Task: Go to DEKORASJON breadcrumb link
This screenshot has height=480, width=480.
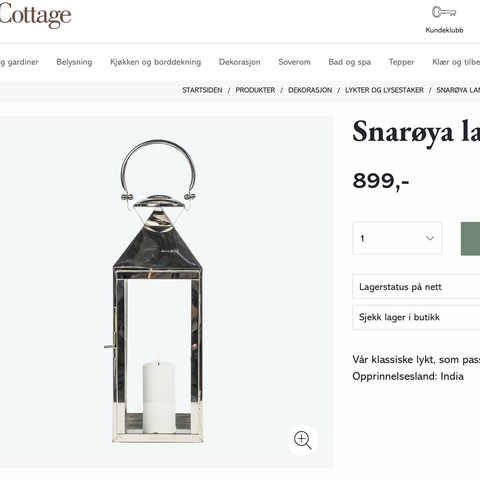Action: coord(310,90)
